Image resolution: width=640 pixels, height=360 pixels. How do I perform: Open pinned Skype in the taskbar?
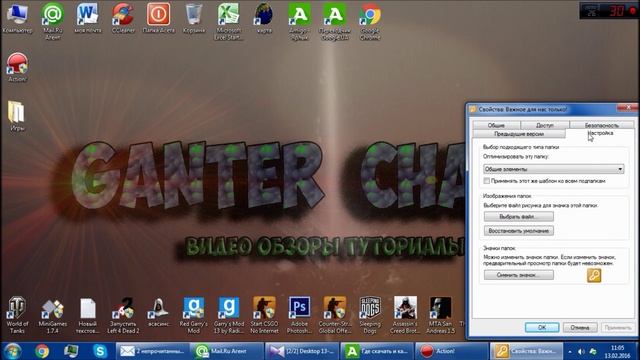[x=100, y=351]
